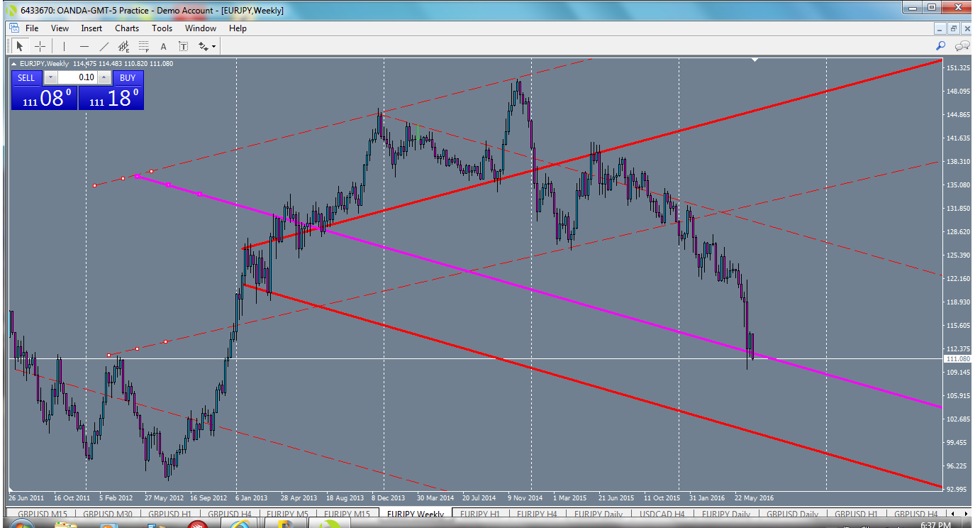Click the magnifier search icon near top right
The width and height of the screenshot is (980, 528).
pyautogui.click(x=940, y=45)
